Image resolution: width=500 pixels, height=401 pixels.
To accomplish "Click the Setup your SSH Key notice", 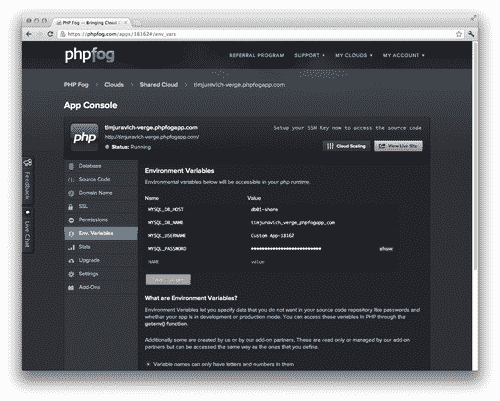I will 347,128.
